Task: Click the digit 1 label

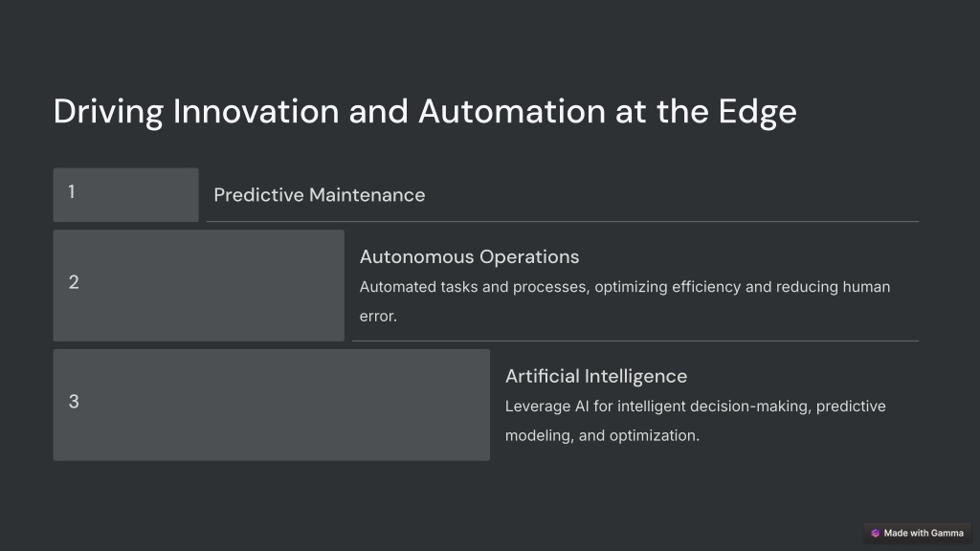Action: pos(72,191)
